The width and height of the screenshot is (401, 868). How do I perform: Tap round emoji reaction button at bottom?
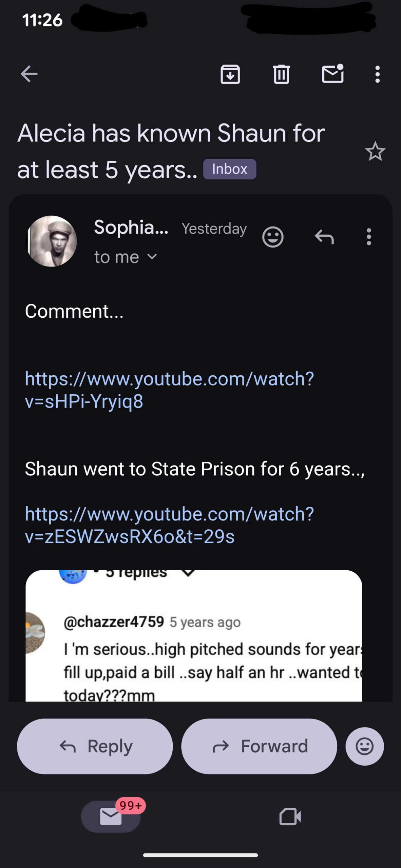[x=365, y=746]
